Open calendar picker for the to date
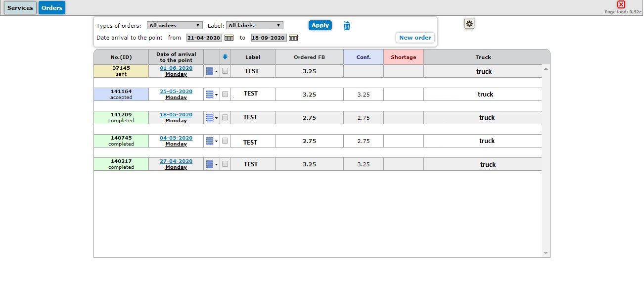Screen dimensions: 644x297 pyautogui.click(x=293, y=38)
